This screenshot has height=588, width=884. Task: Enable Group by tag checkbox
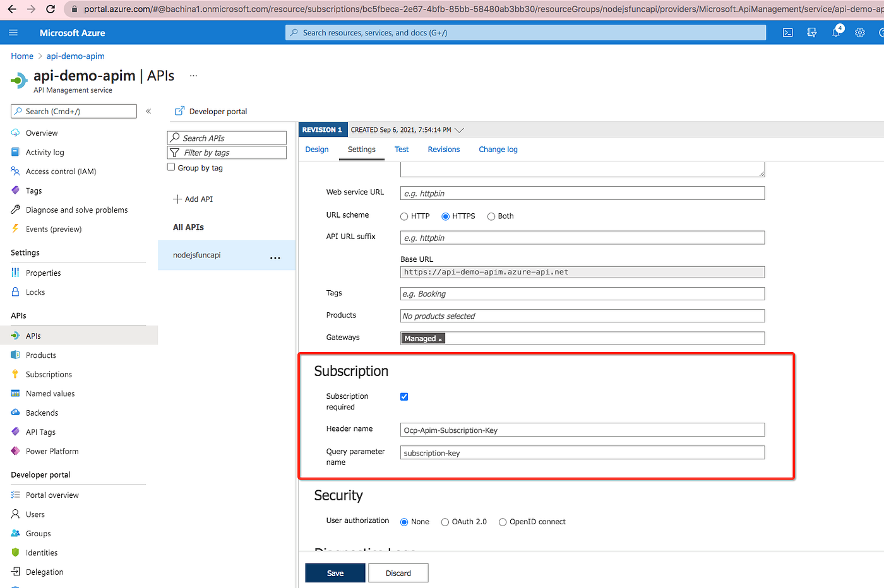coord(171,167)
